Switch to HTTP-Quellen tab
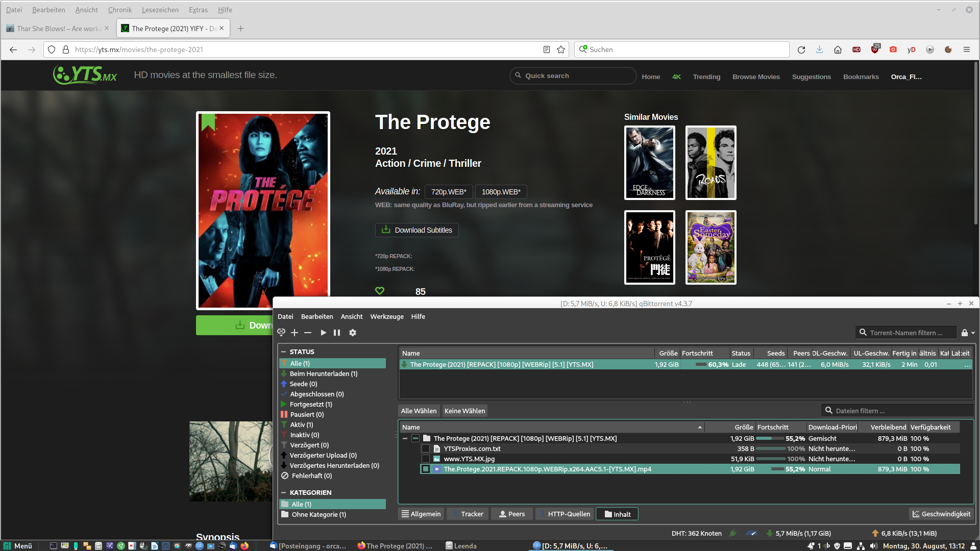 [x=564, y=514]
